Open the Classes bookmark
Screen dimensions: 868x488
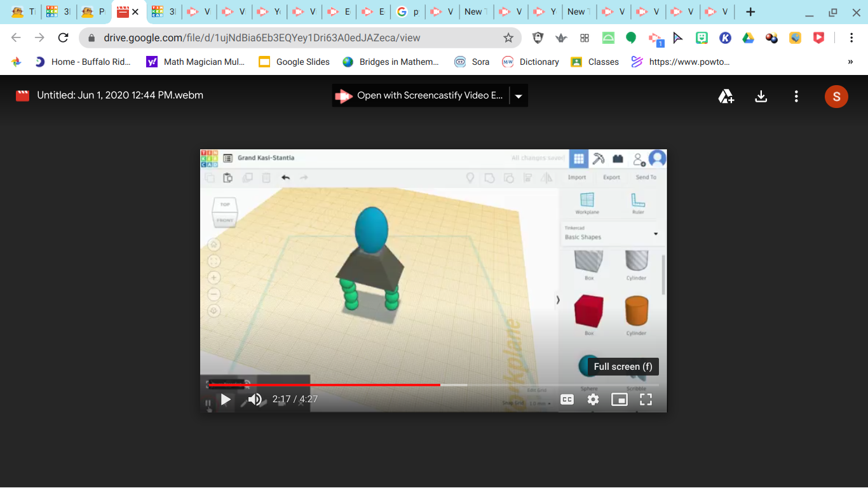pyautogui.click(x=595, y=62)
